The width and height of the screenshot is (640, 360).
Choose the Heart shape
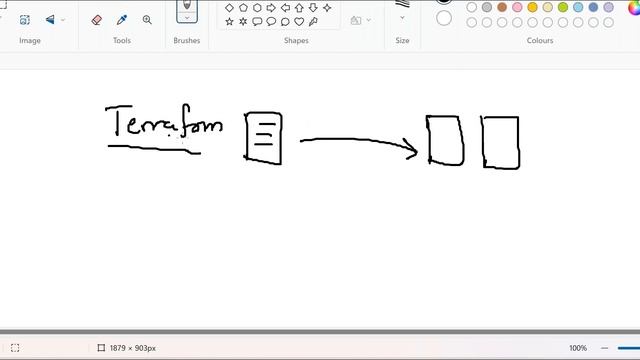[299, 22]
